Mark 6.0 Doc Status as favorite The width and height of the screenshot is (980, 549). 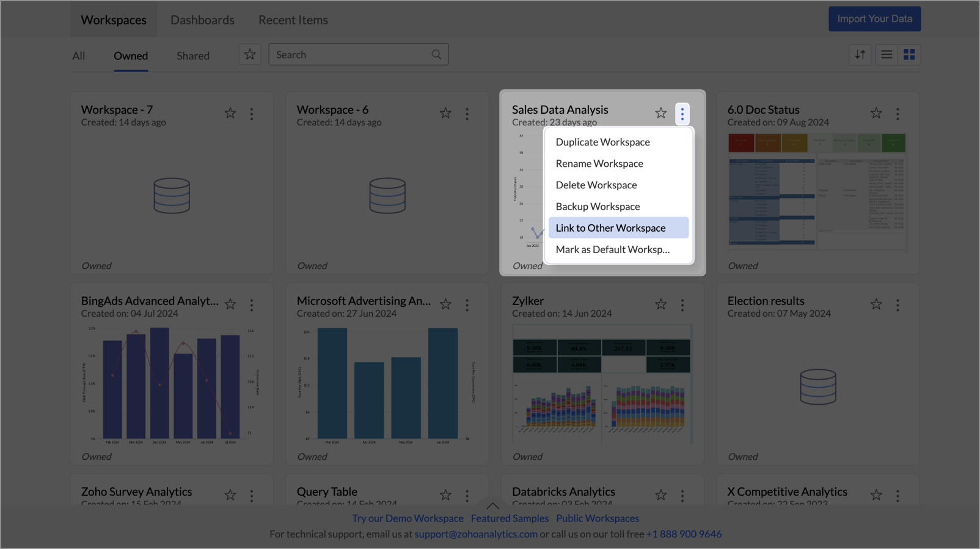click(x=876, y=113)
